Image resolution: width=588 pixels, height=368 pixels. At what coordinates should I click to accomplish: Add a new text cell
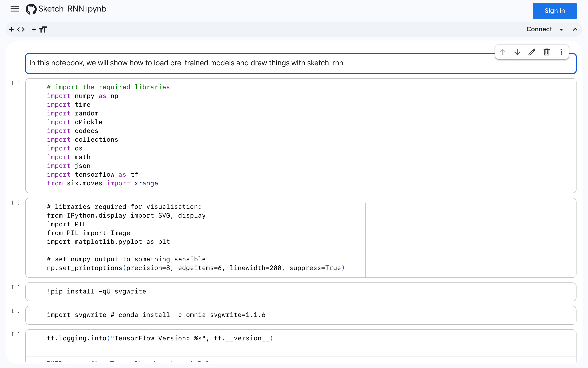(x=39, y=29)
